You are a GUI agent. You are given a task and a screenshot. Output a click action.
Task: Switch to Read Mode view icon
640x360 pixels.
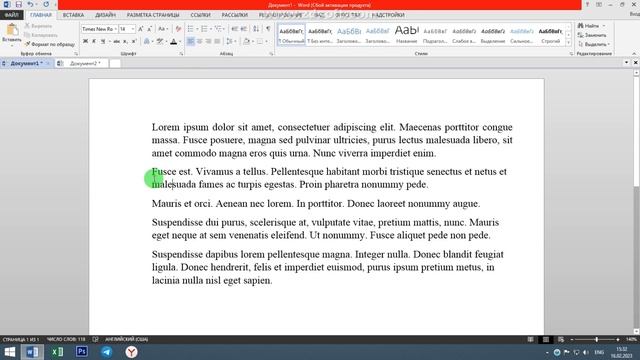pyautogui.click(x=530, y=339)
